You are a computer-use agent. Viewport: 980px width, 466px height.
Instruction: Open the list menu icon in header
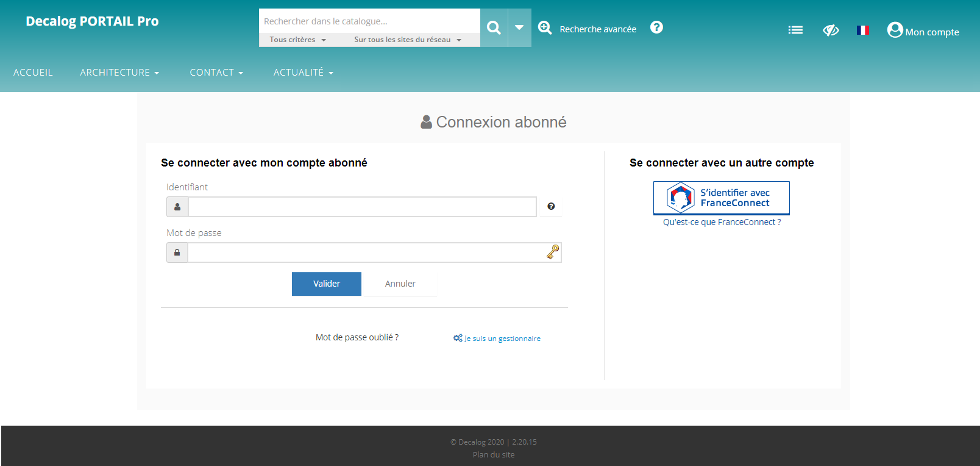pyautogui.click(x=795, y=30)
